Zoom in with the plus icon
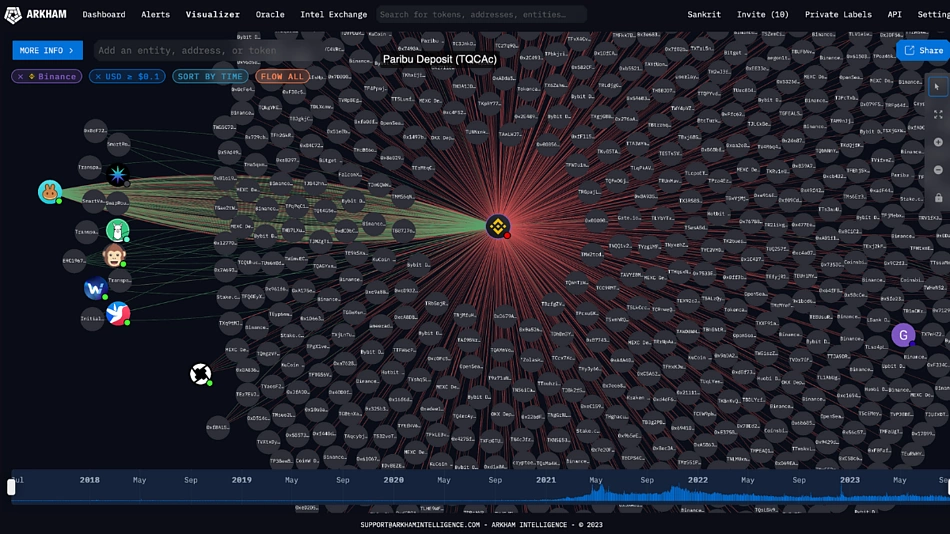This screenshot has height=534, width=950. pos(938,142)
